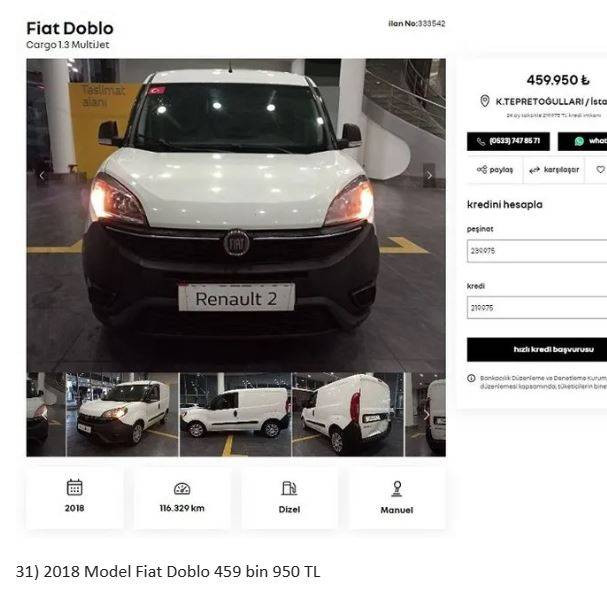Click the gear shift icon above Manuel

pyautogui.click(x=397, y=489)
